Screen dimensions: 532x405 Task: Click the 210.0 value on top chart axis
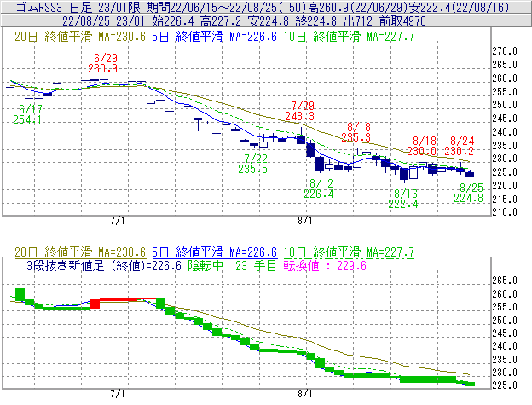pyautogui.click(x=505, y=212)
